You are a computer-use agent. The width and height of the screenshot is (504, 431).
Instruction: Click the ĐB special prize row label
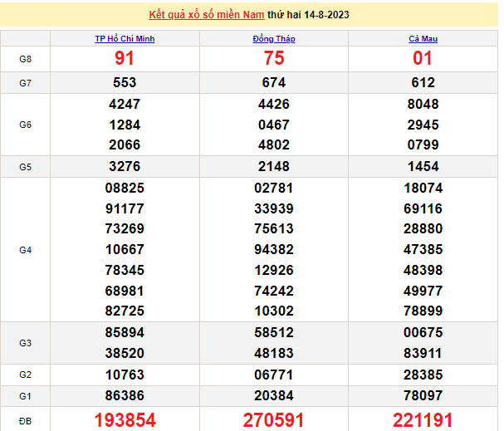[x=25, y=420]
